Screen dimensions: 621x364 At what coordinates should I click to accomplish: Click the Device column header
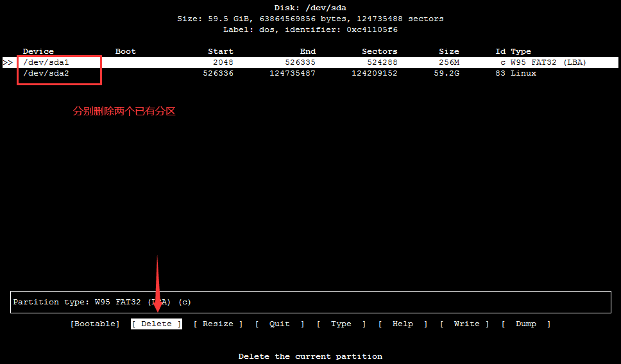38,51
